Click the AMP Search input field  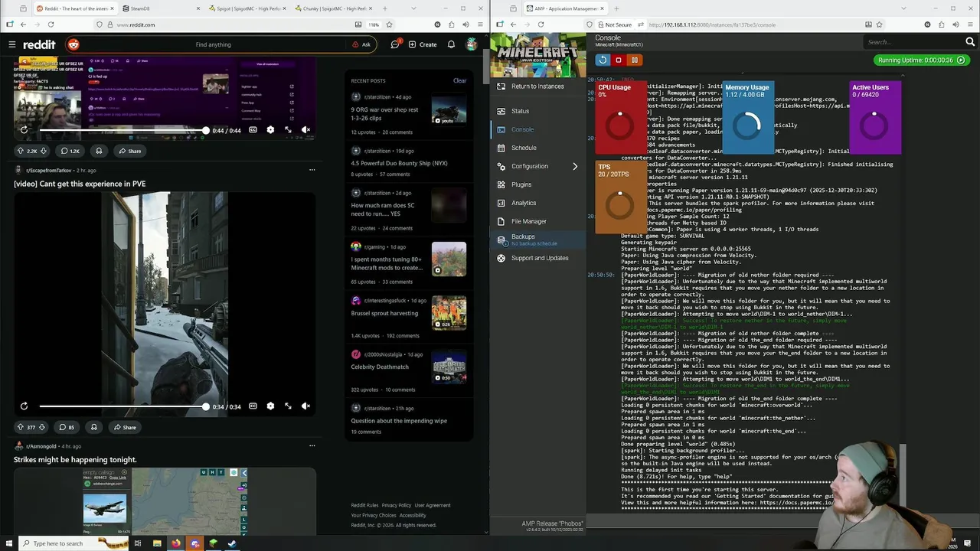pos(913,42)
